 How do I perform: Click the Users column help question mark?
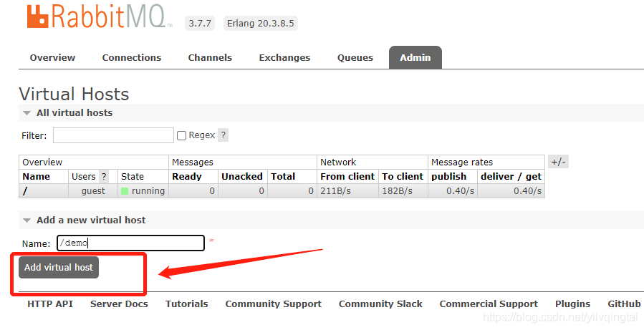pos(104,177)
